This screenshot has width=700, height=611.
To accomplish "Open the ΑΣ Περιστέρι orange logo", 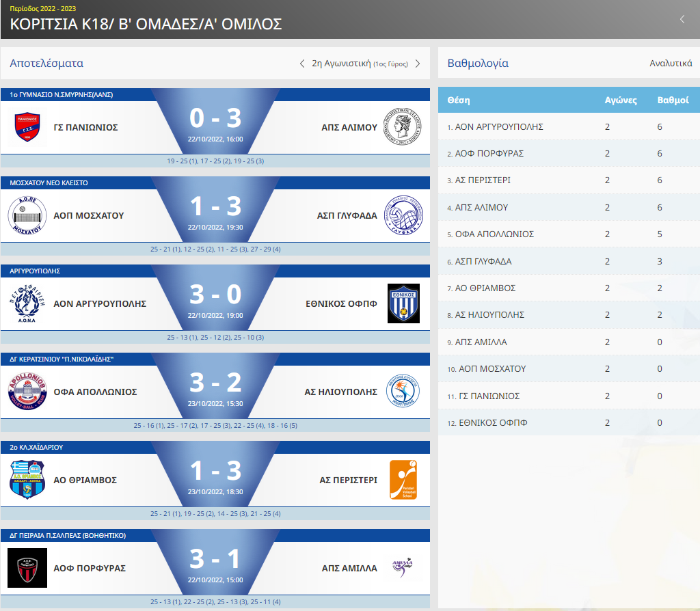I will [403, 480].
